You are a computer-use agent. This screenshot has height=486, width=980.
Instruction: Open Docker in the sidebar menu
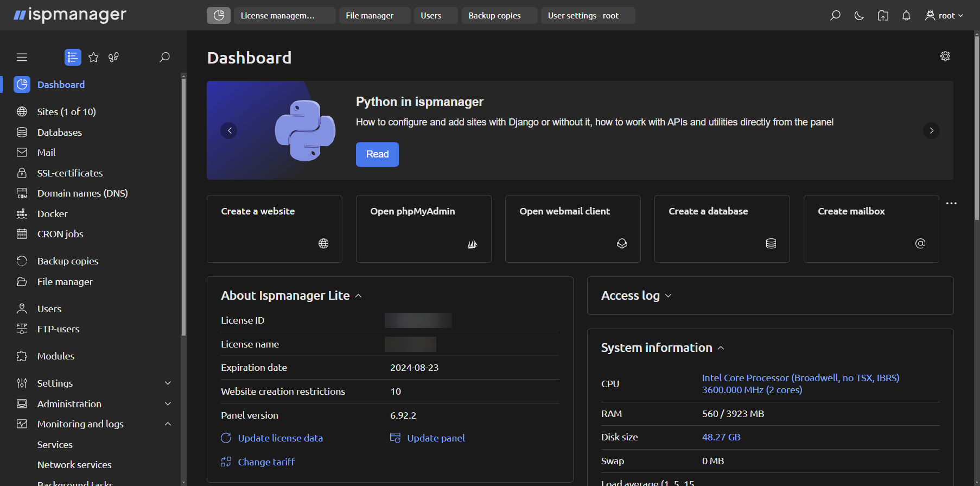[52, 214]
